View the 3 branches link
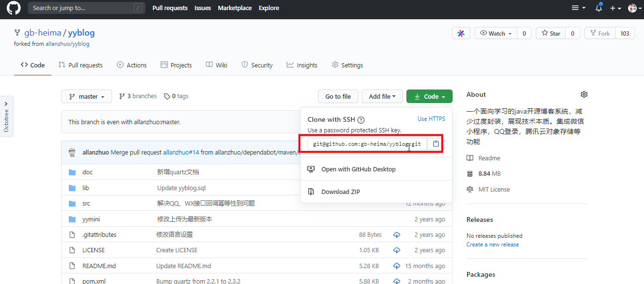Screen dimensions: 644x284 [138, 96]
